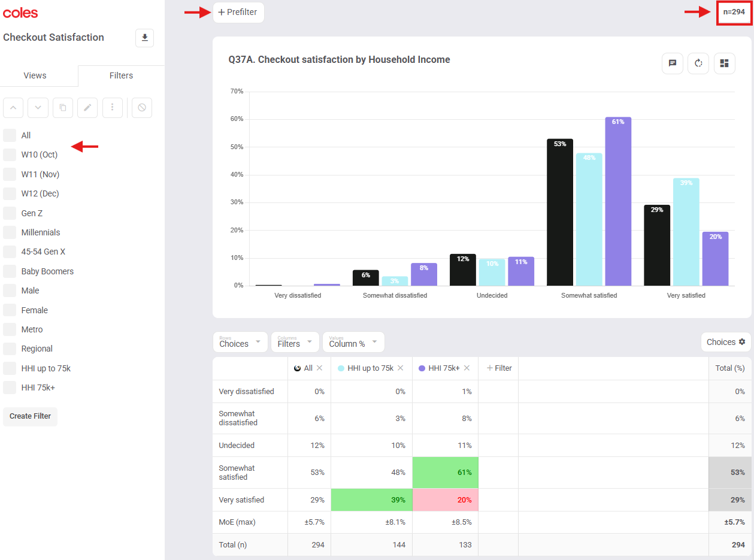Viewport: 754px width, 560px height.
Task: Click the purple HHI 75k+ color swatch
Action: pyautogui.click(x=422, y=368)
